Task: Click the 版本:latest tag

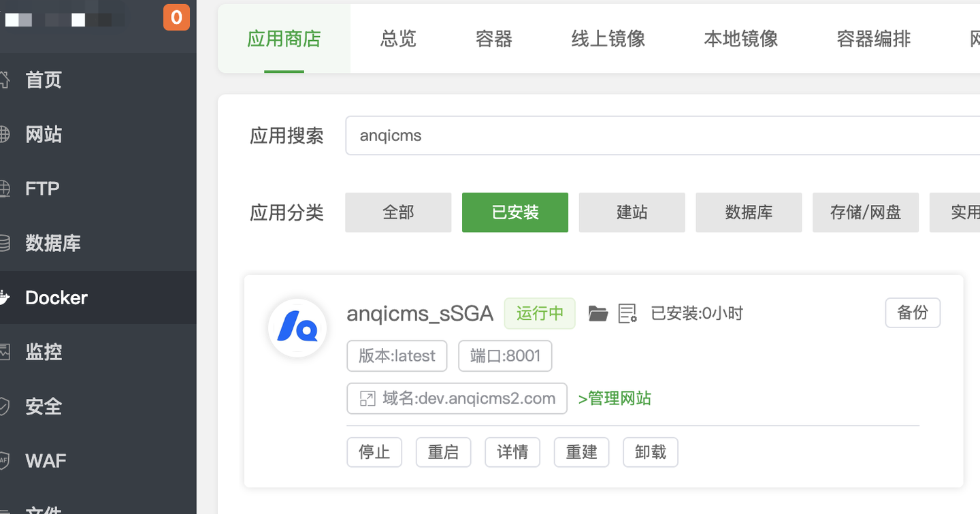Action: [x=397, y=356]
